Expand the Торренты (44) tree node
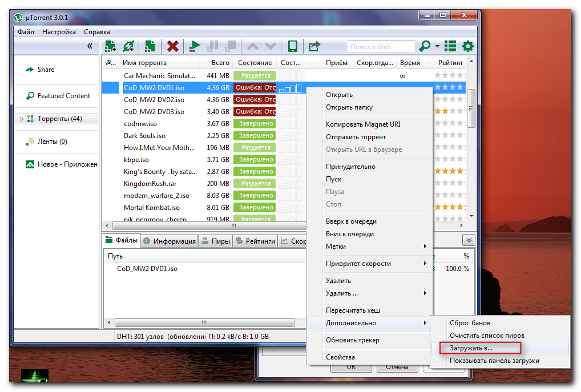 [x=22, y=119]
